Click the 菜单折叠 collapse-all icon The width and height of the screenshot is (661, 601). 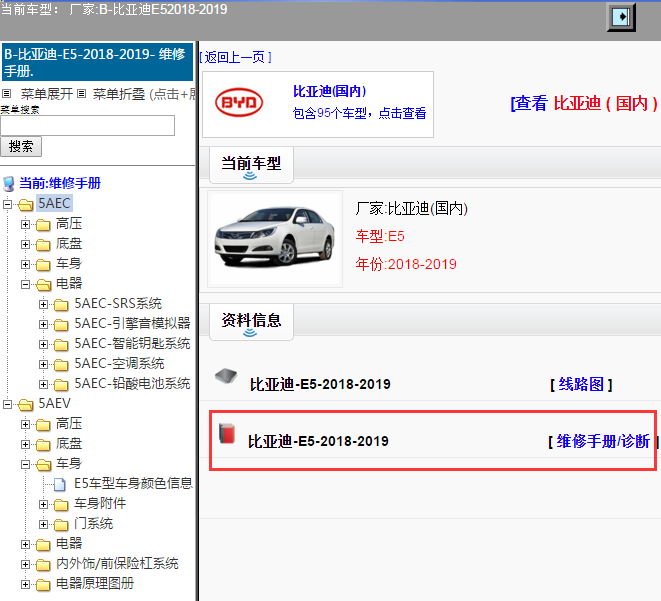coord(82,93)
